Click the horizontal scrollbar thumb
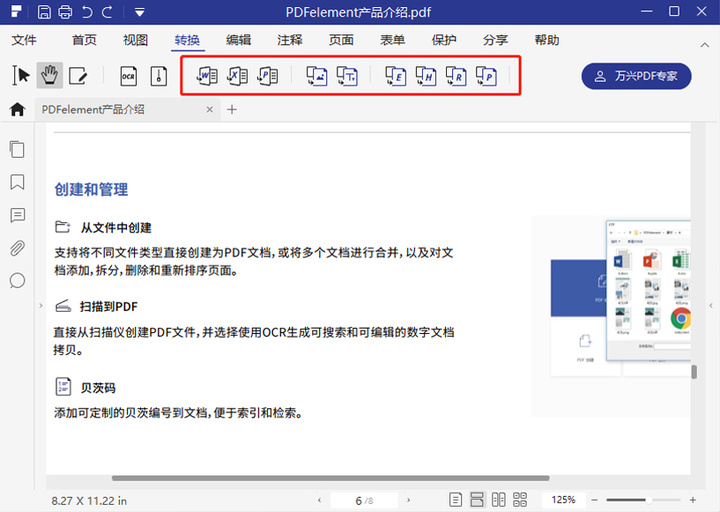720x512 pixels. point(331,478)
